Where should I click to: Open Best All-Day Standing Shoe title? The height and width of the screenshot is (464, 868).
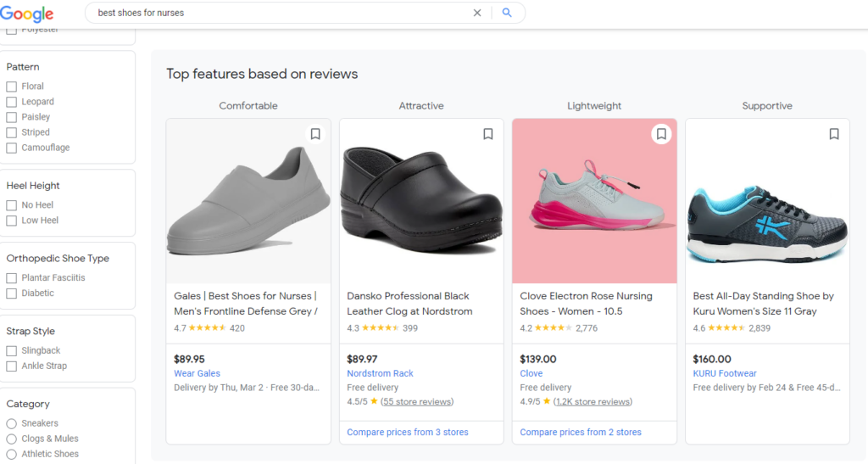(764, 304)
